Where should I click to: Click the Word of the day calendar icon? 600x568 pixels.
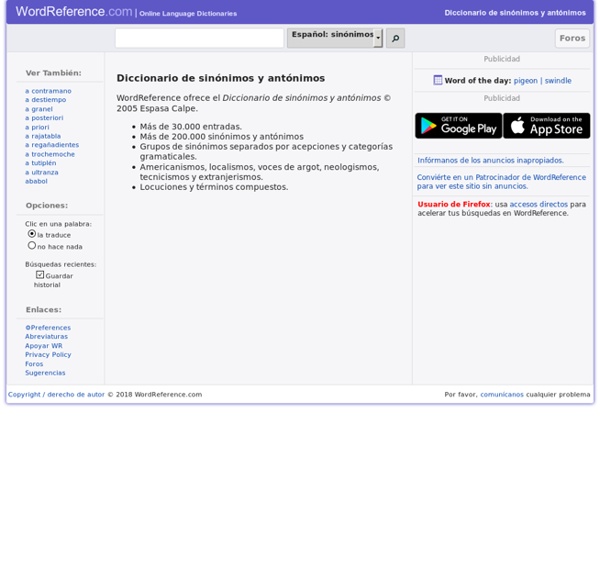tap(438, 80)
